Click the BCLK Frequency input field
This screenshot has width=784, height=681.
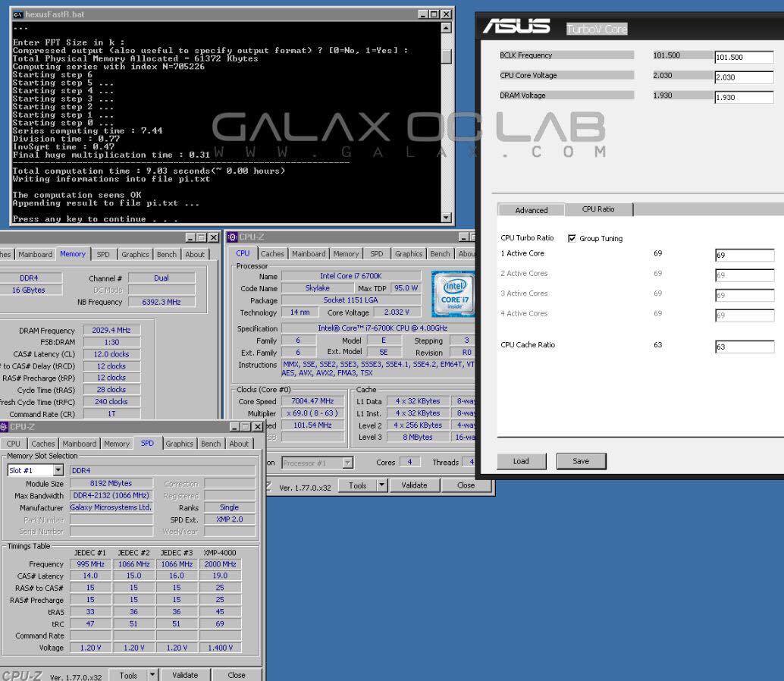(x=744, y=57)
